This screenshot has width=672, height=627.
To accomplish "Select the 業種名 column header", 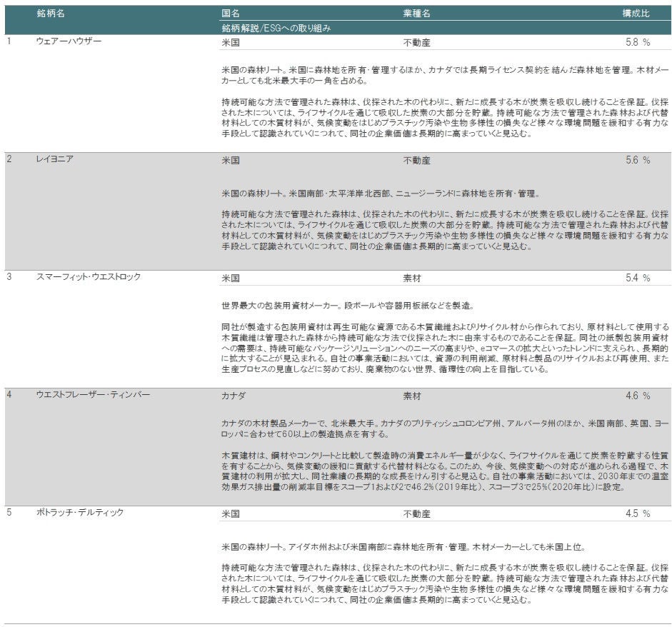I will point(416,14).
